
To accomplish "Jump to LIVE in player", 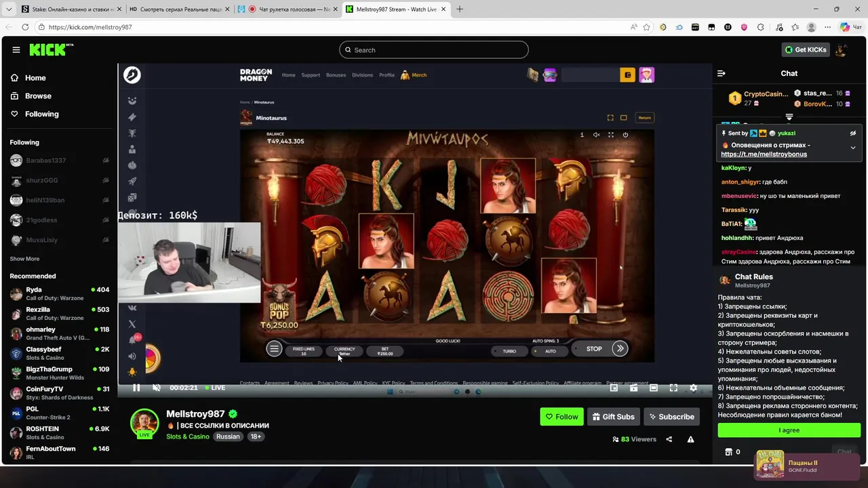I will pos(214,388).
